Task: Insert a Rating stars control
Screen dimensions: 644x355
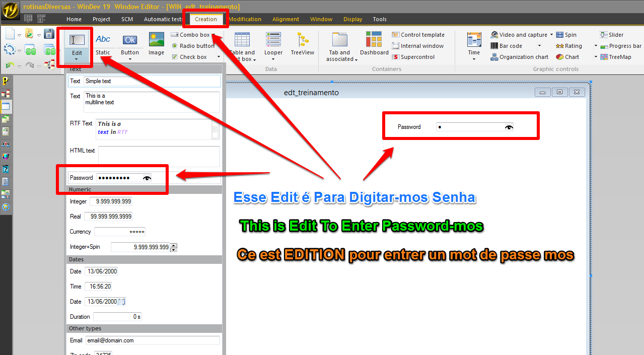Action: pyautogui.click(x=569, y=46)
